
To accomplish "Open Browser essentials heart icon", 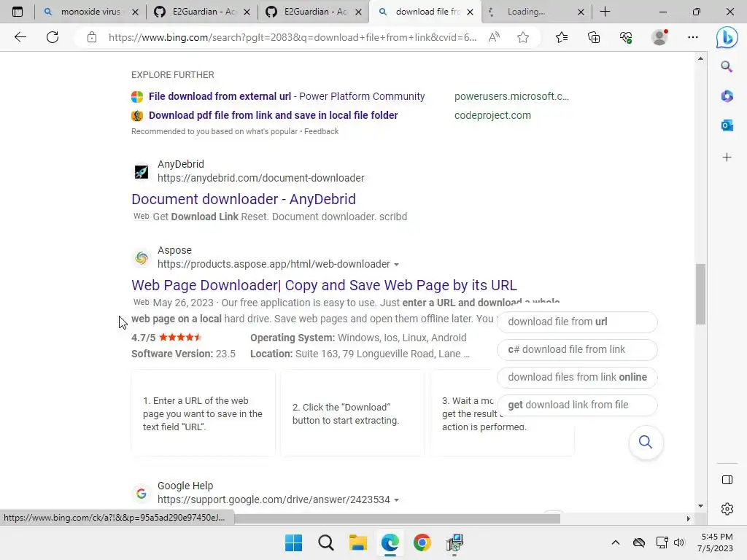I will coord(626,37).
